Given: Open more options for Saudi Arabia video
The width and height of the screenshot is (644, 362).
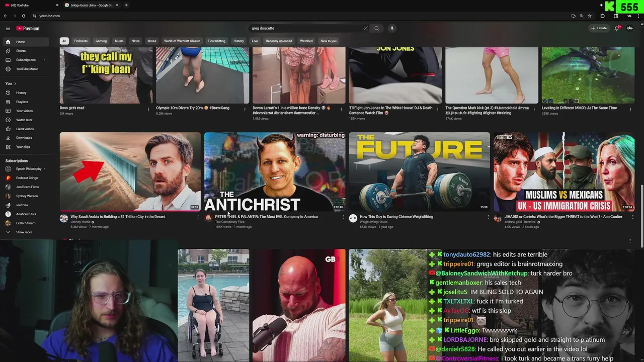Looking at the screenshot, I should pos(199,217).
